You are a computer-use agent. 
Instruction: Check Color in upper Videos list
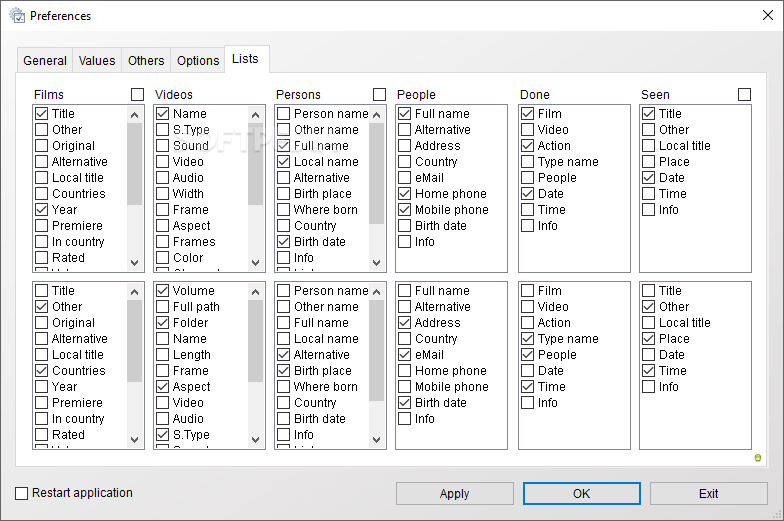162,258
